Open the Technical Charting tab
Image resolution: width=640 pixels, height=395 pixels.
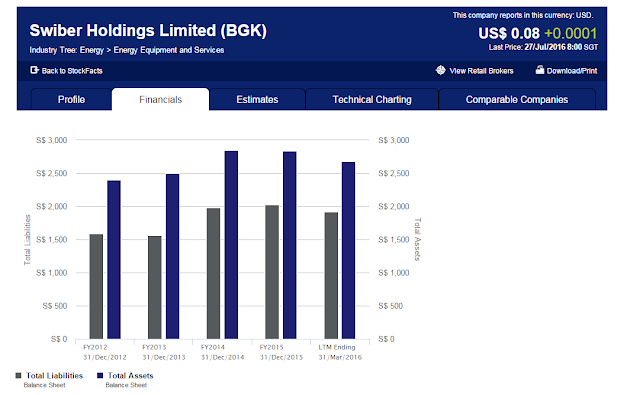pyautogui.click(x=372, y=100)
